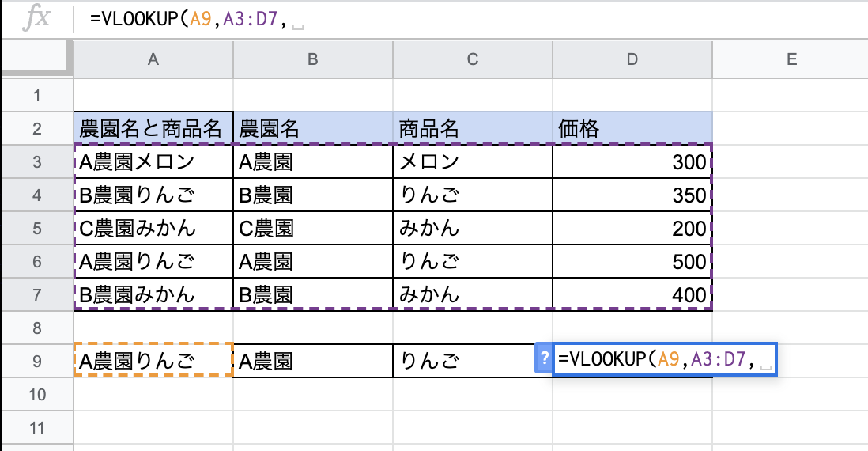The width and height of the screenshot is (868, 451).
Task: Click the select-all corner box
Action: [37, 57]
